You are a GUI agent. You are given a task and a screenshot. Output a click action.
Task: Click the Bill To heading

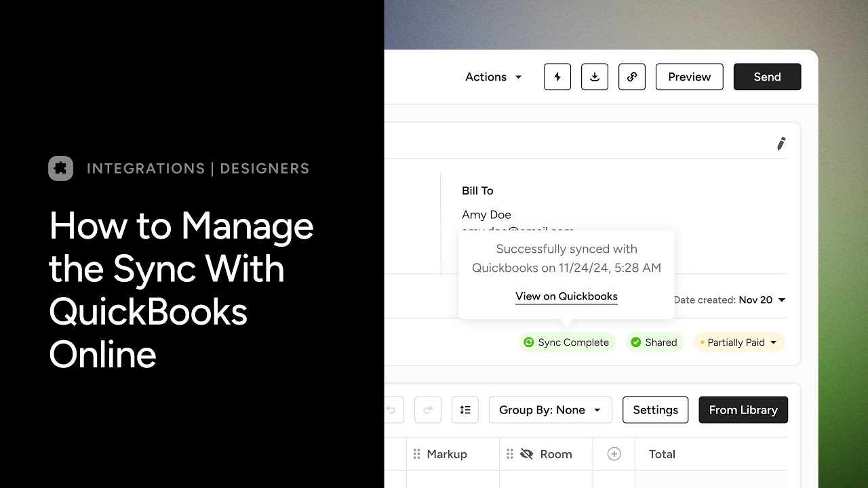coord(477,190)
